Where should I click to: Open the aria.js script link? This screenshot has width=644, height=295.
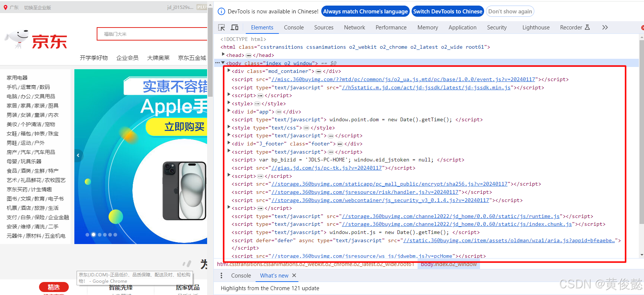pyautogui.click(x=509, y=240)
